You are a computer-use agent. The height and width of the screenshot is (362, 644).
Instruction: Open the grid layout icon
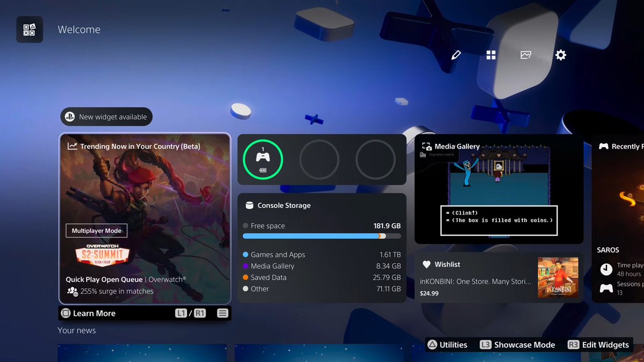point(491,55)
